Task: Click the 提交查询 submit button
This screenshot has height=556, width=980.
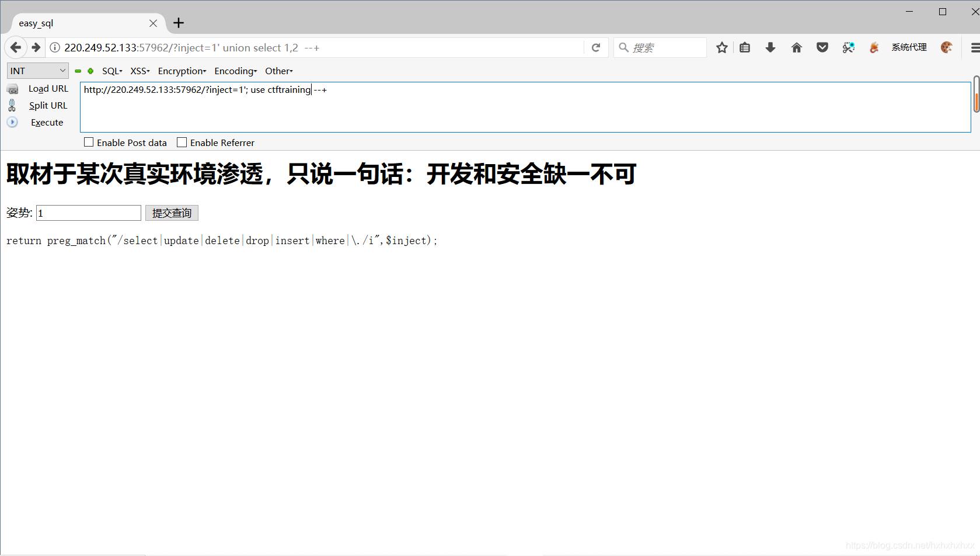Action: tap(172, 213)
